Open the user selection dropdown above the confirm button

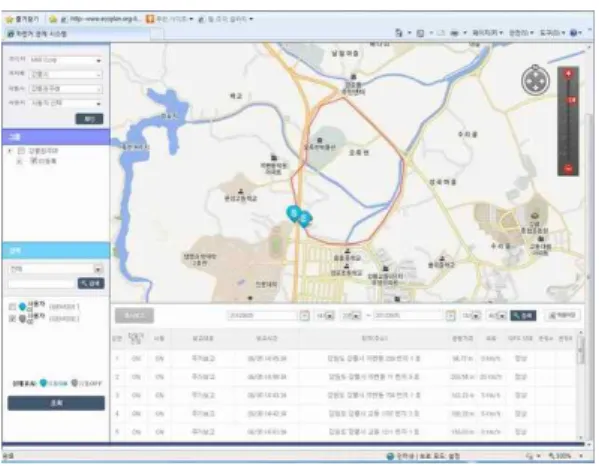[x=66, y=103]
